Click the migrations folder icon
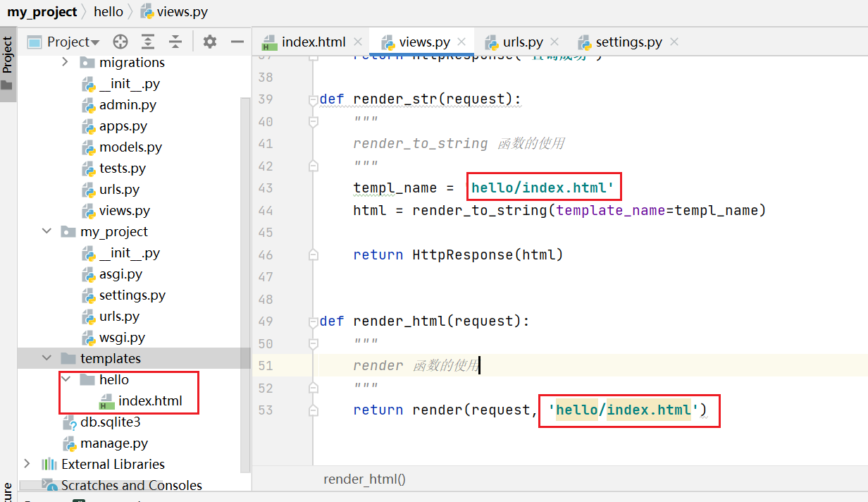This screenshot has width=868, height=502. 87,62
